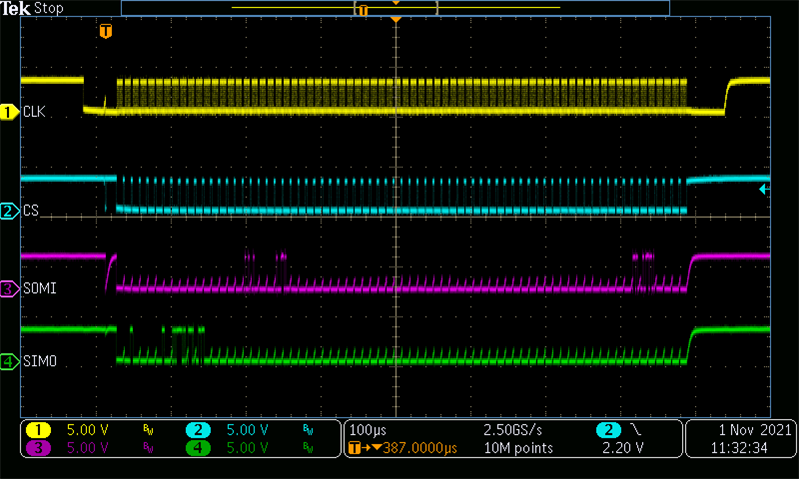Click the orange T delay icon in readout

(355, 448)
